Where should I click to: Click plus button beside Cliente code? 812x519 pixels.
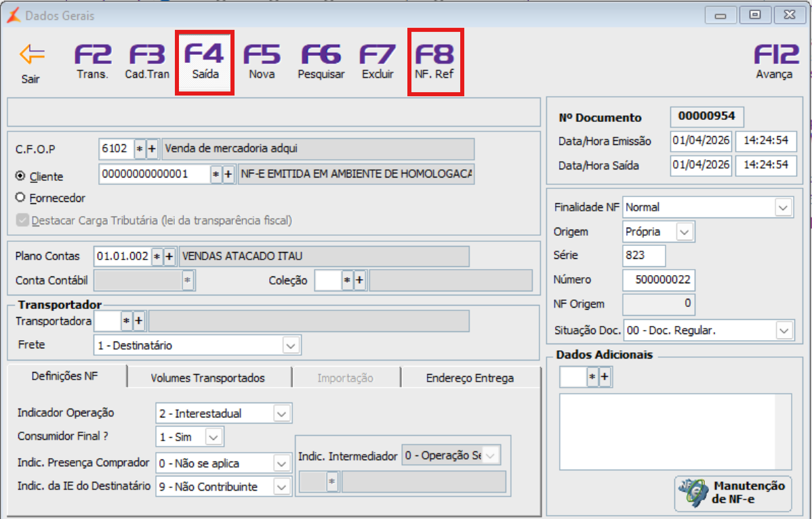[x=228, y=174]
